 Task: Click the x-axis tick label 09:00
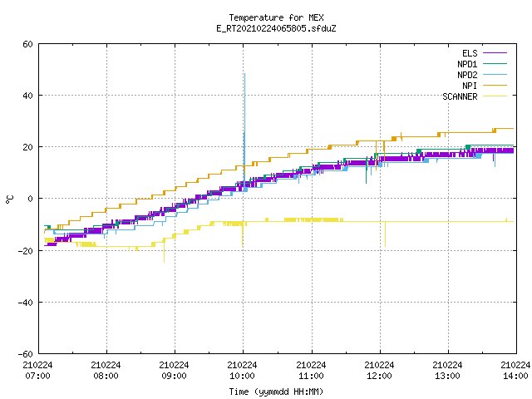[x=174, y=376]
